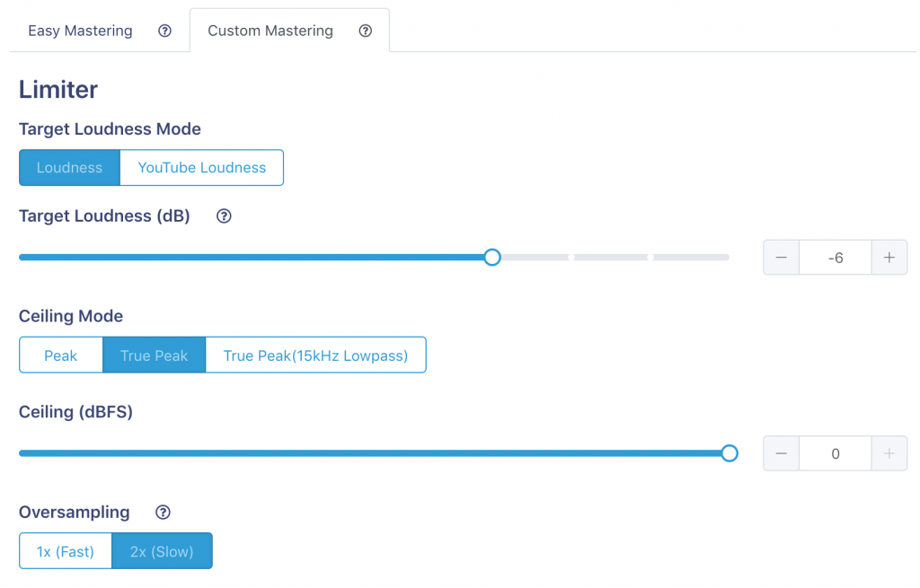Click the Ceiling Mode label

tap(71, 316)
